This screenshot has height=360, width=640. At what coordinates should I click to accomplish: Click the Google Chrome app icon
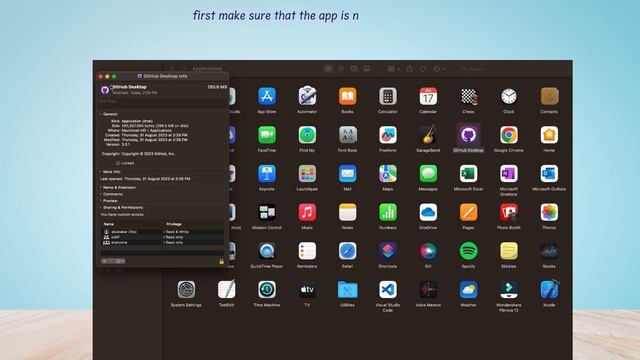tap(509, 135)
